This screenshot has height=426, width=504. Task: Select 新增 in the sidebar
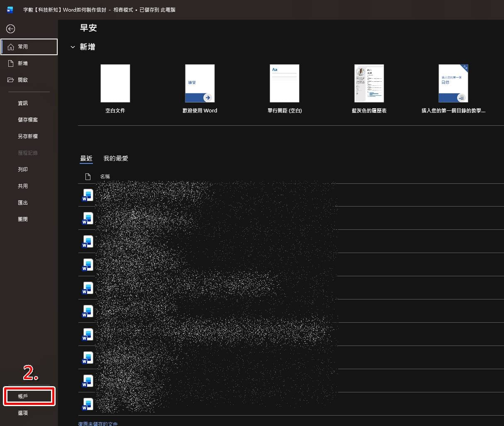pyautogui.click(x=29, y=63)
